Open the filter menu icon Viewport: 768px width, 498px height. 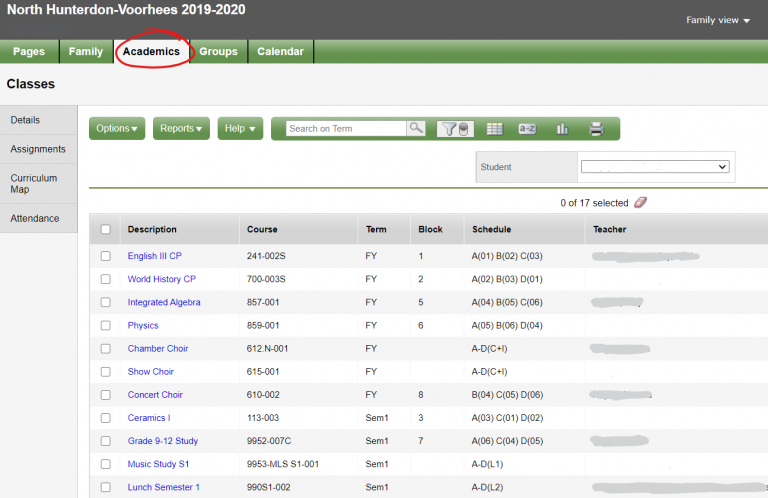click(455, 129)
